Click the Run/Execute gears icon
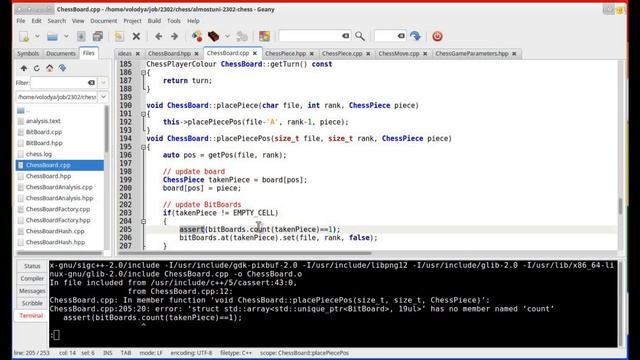Image resolution: width=640 pixels, height=360 pixels. tap(242, 36)
